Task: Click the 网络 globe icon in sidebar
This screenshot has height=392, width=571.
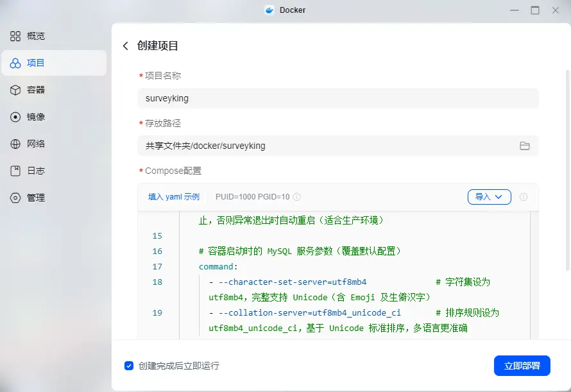Action: [15, 144]
